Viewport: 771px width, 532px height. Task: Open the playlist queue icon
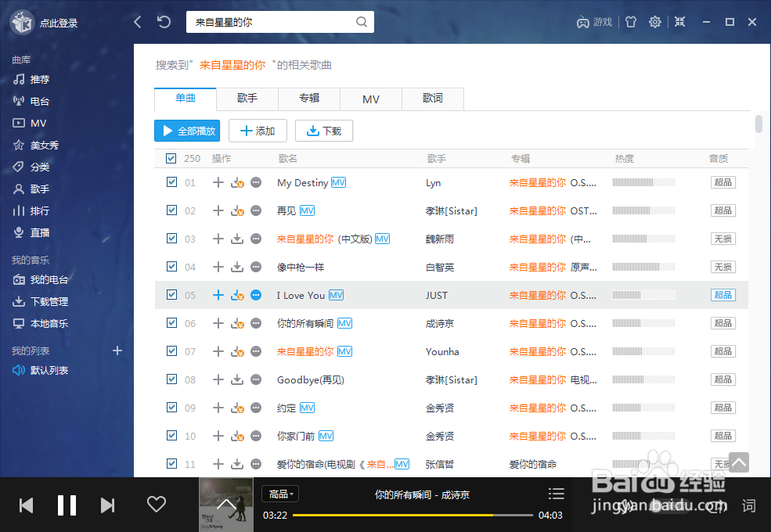pyautogui.click(x=556, y=493)
